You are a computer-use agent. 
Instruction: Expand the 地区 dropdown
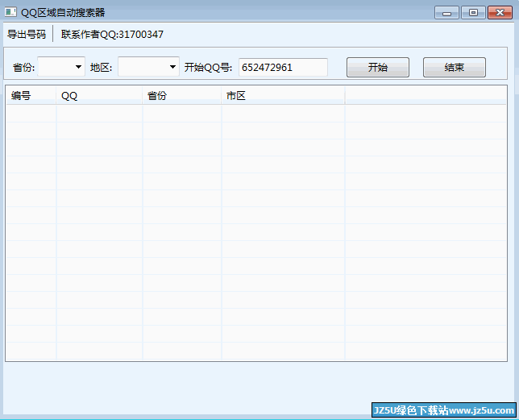[x=148, y=67]
